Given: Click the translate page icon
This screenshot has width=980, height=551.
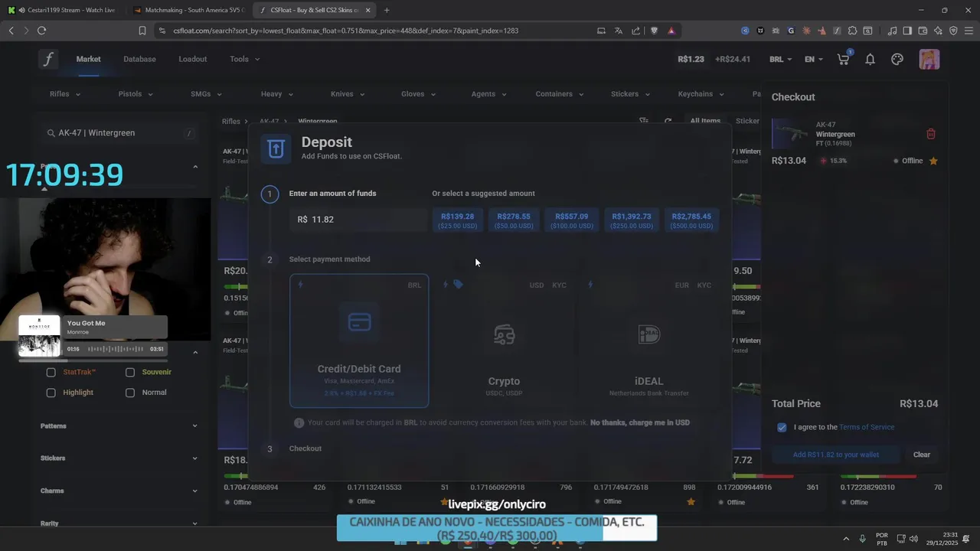Looking at the screenshot, I should point(619,31).
